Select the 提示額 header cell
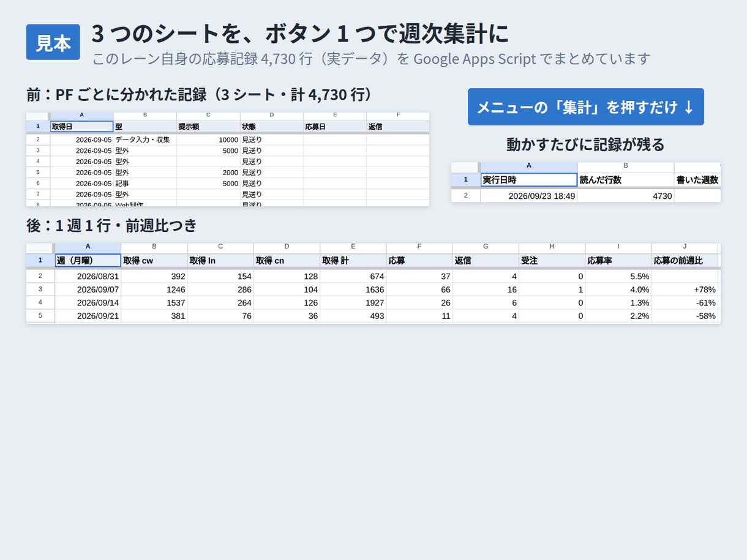747x560 pixels. (208, 127)
